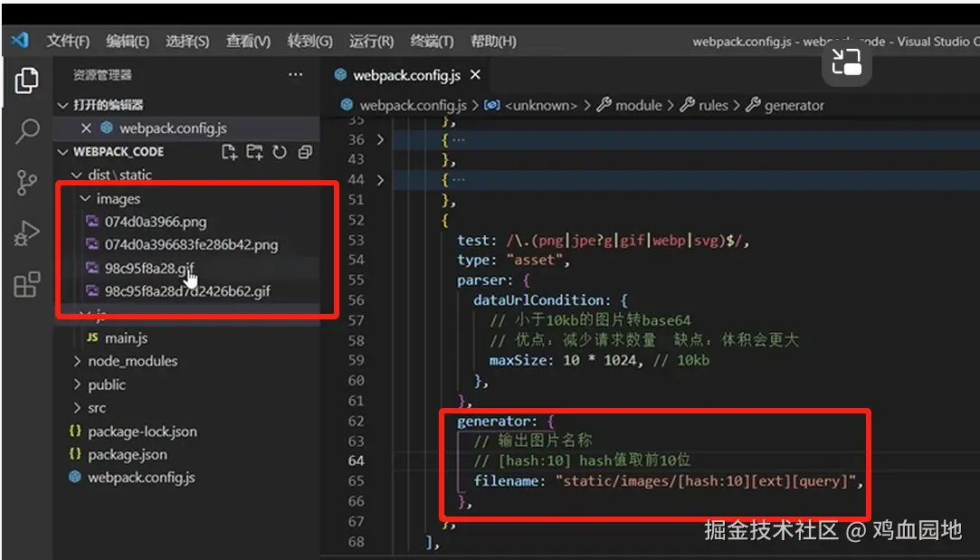Create new file in WEBPACK_CODE
Image resolution: width=980 pixels, height=560 pixels.
click(229, 152)
